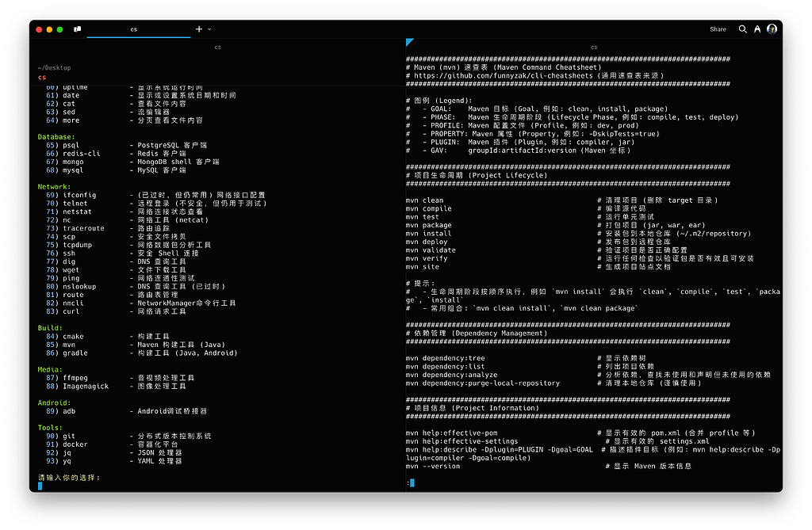Screen dimensions: 812x530
Task: Click the 70) telnet entry
Action: (156, 204)
